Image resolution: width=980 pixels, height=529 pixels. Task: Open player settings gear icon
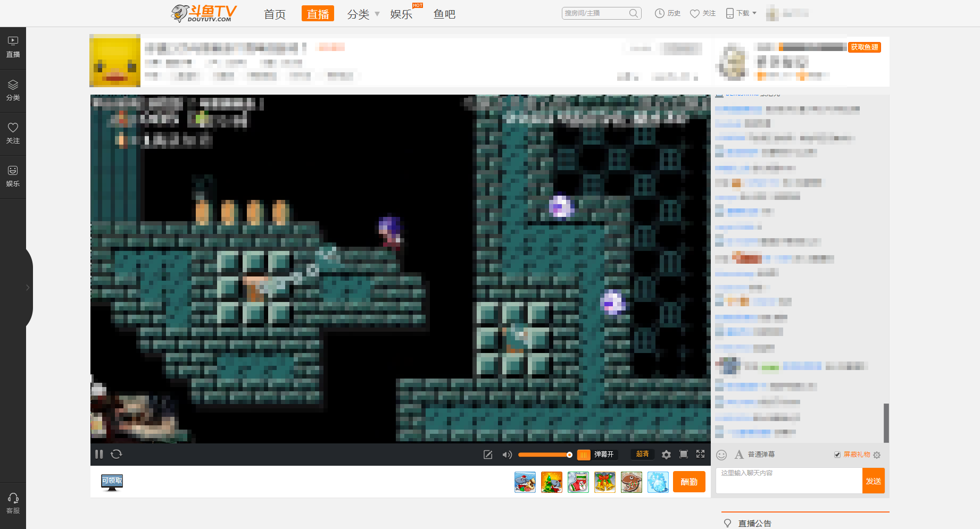[666, 455]
